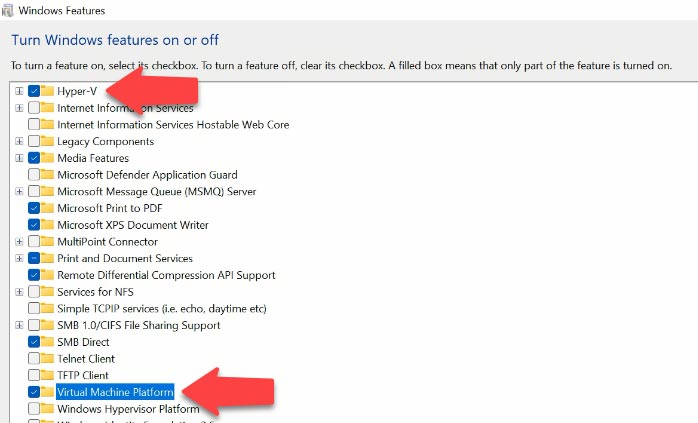Viewport: 698px width, 423px height.
Task: Click the MultiPoint Connector folder icon
Action: pyautogui.click(x=47, y=241)
